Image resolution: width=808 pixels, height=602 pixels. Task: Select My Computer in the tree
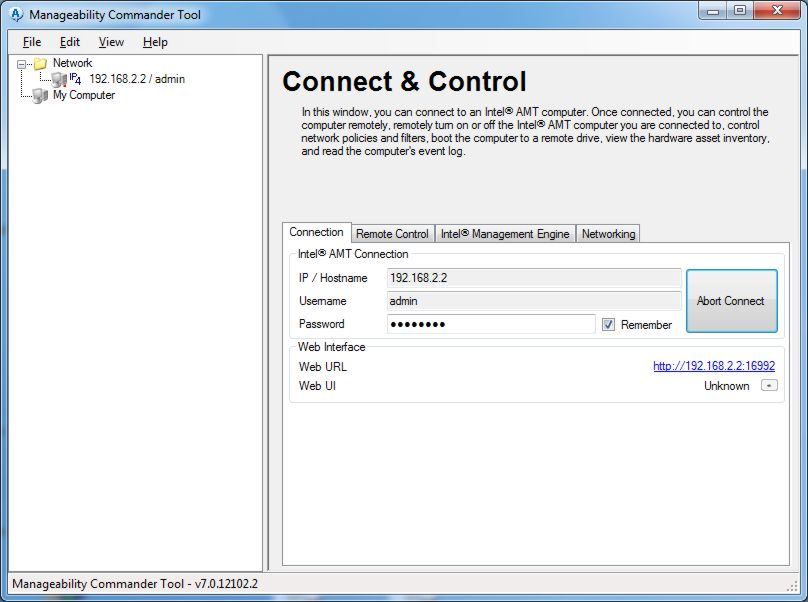coord(83,95)
